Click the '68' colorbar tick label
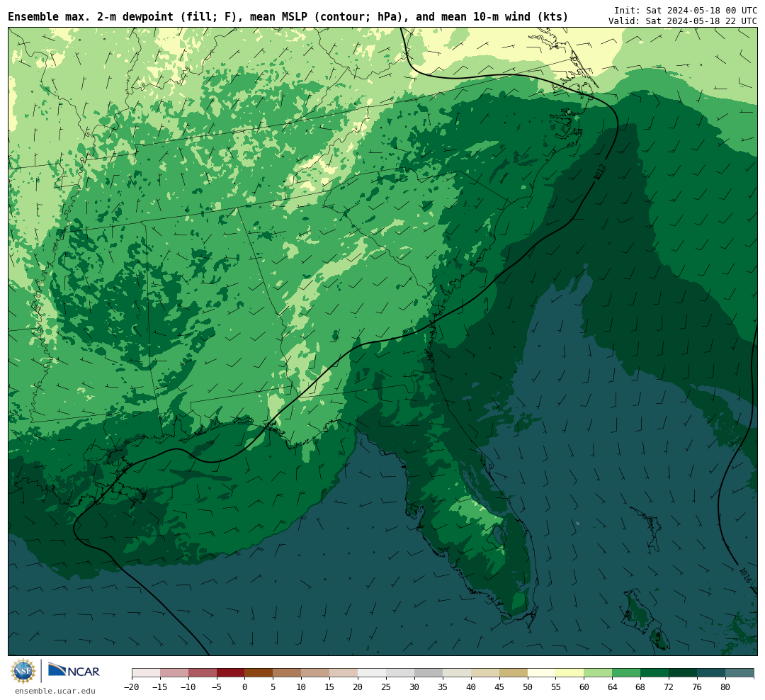This screenshot has height=700, width=765. pyautogui.click(x=641, y=687)
